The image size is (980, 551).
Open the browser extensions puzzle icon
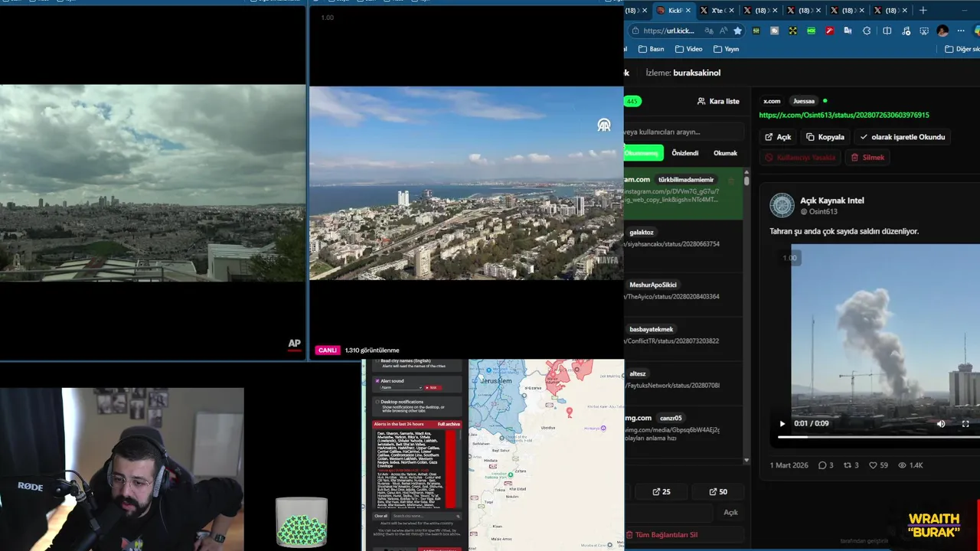[x=867, y=31]
